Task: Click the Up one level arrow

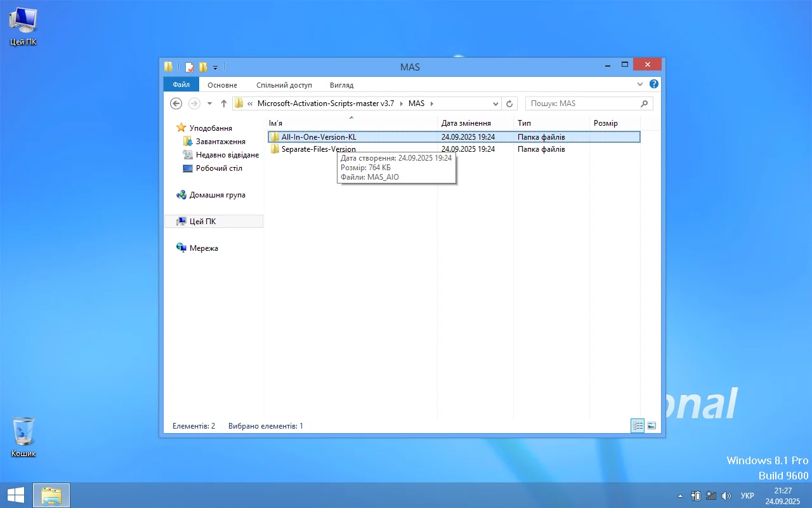Action: pyautogui.click(x=224, y=104)
